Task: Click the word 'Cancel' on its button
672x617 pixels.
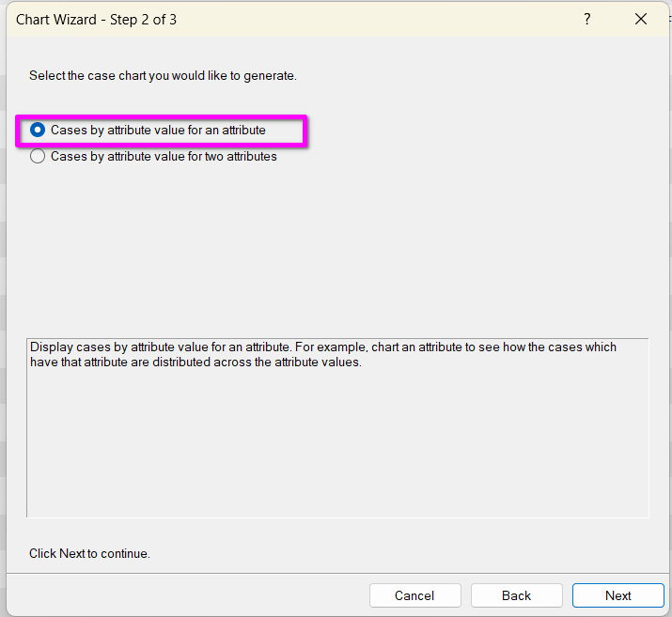Action: point(414,595)
